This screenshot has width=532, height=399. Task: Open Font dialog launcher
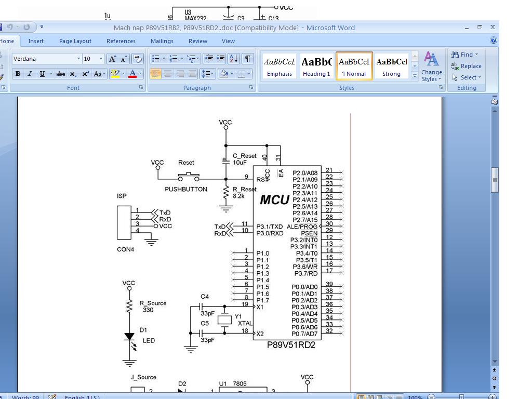[141, 87]
